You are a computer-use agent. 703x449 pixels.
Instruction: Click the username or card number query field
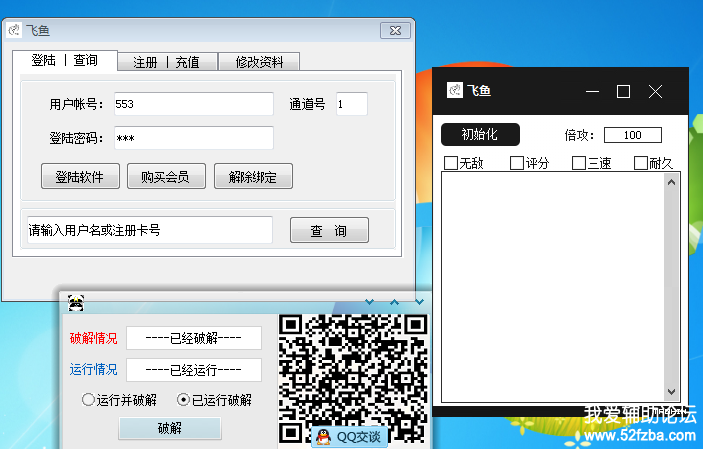tap(150, 230)
